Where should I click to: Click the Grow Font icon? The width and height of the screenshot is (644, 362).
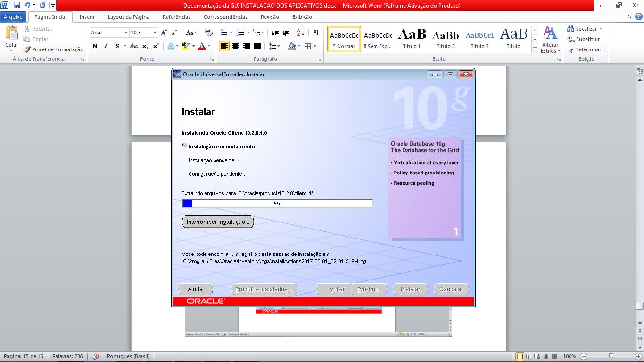[x=164, y=33]
